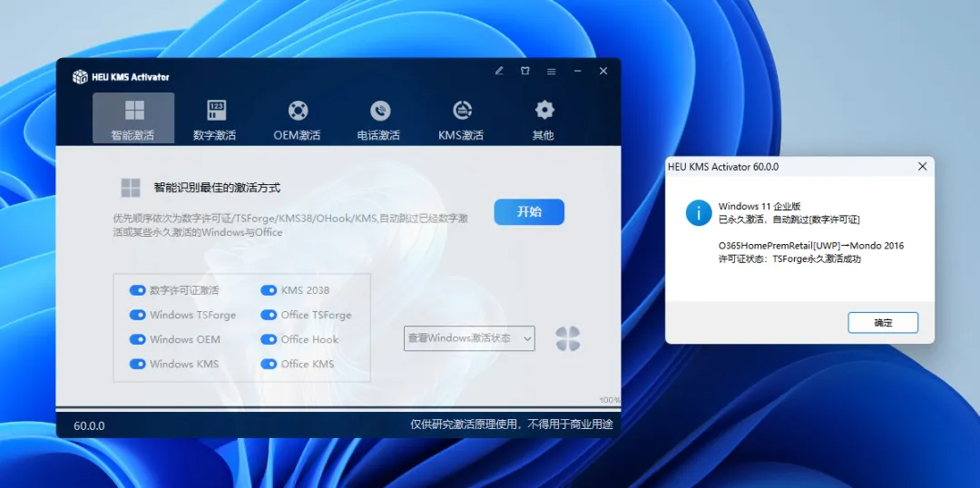This screenshot has width=980, height=488.
Task: Turn off the KMS 2038 switch
Action: (269, 290)
